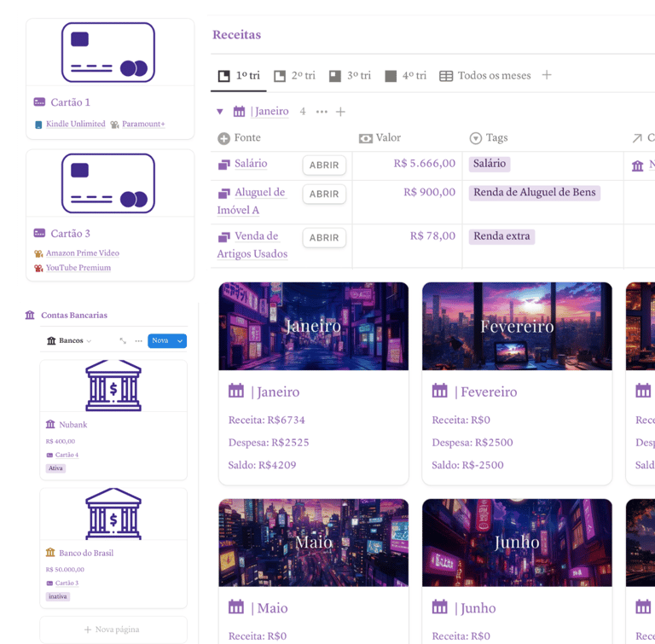Open the Maio cover image card
Image resolution: width=655 pixels, height=644 pixels.
click(313, 542)
